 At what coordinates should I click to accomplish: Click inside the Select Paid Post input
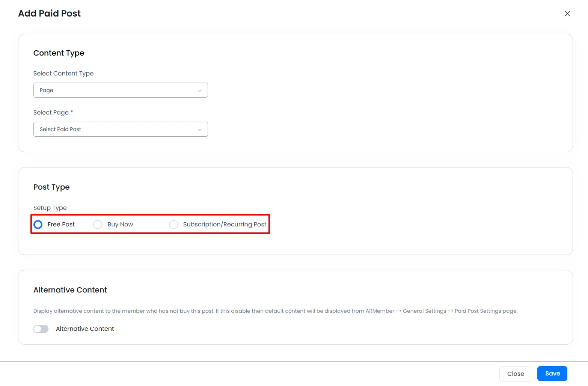point(113,129)
